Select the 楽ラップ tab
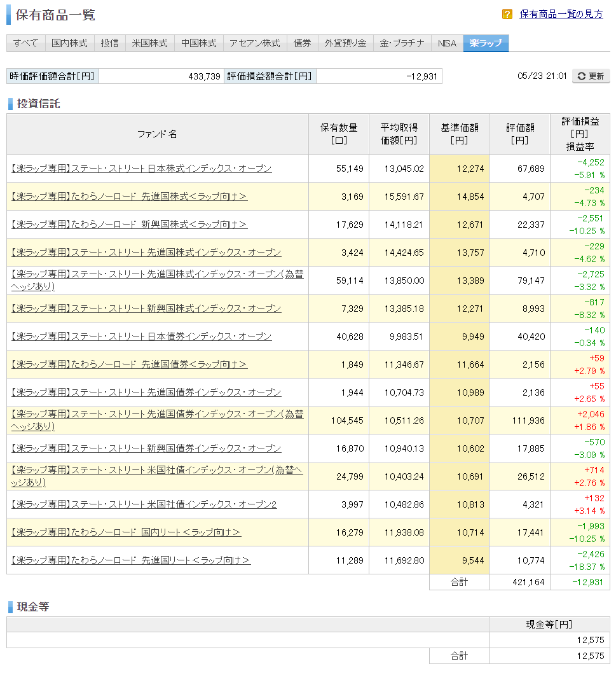The width and height of the screenshot is (616, 680). [486, 43]
